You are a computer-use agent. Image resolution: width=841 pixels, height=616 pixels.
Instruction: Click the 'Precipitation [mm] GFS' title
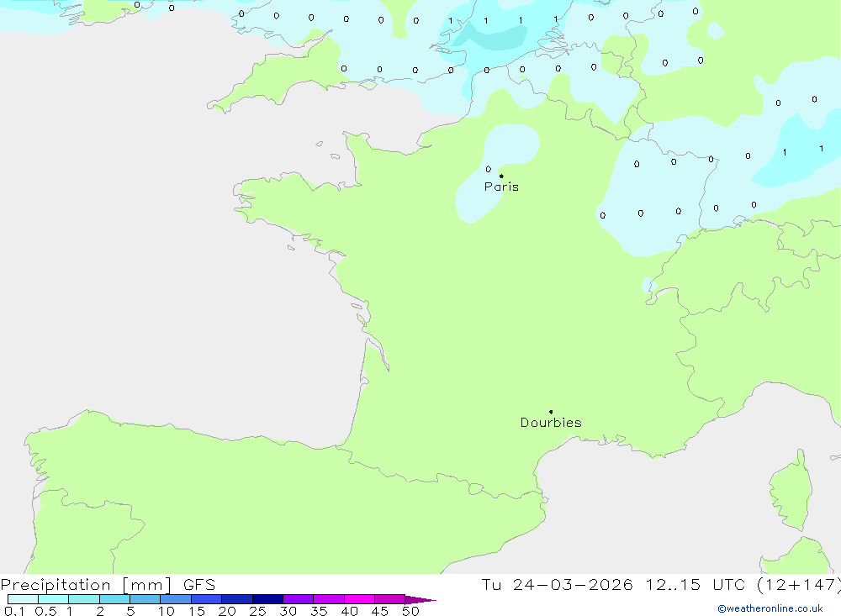(x=108, y=585)
